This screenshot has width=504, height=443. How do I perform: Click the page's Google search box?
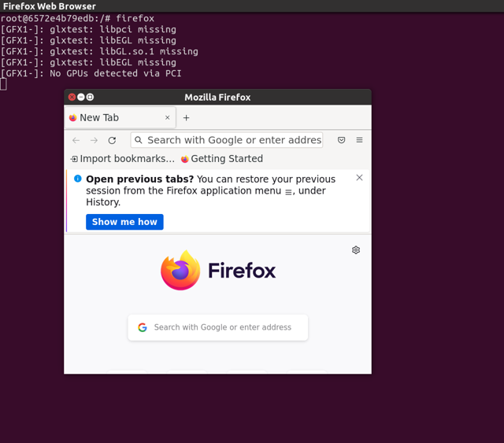click(218, 327)
